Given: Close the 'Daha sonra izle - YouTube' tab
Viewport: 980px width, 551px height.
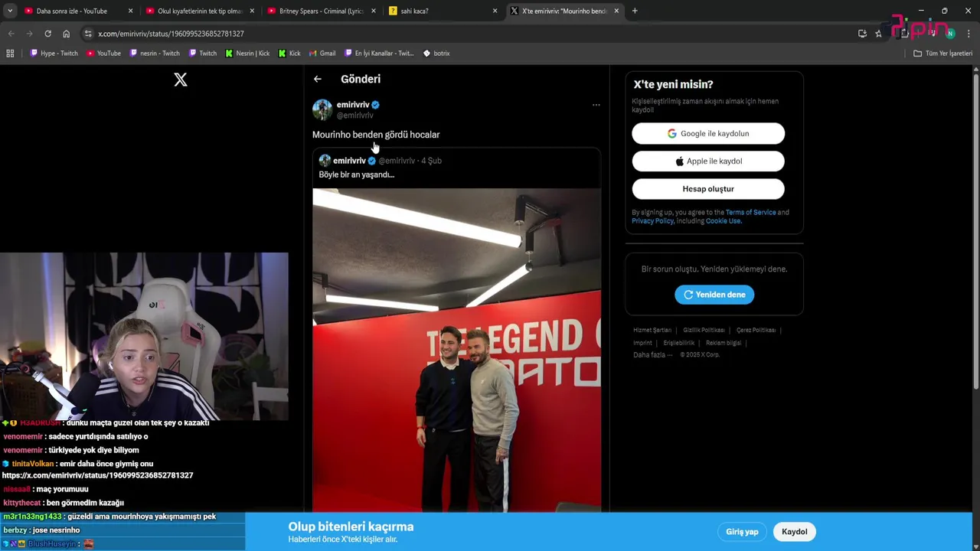Looking at the screenshot, I should point(130,11).
